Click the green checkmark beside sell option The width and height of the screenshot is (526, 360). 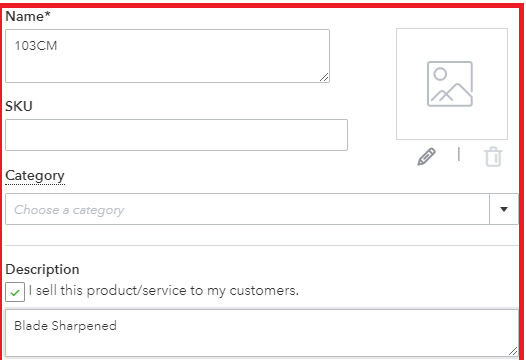(15, 292)
